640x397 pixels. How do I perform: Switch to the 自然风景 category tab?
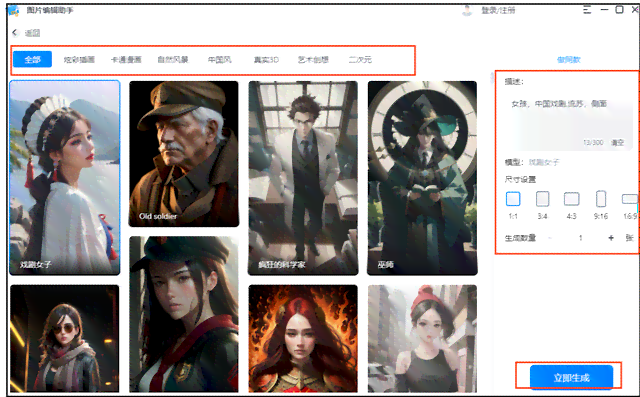[173, 60]
